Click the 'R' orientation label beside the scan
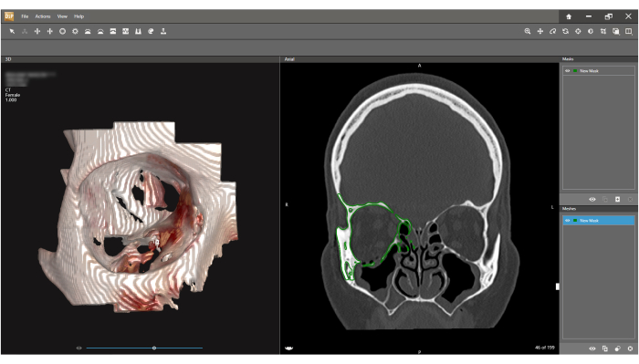The height and width of the screenshot is (364, 639). pyautogui.click(x=287, y=204)
